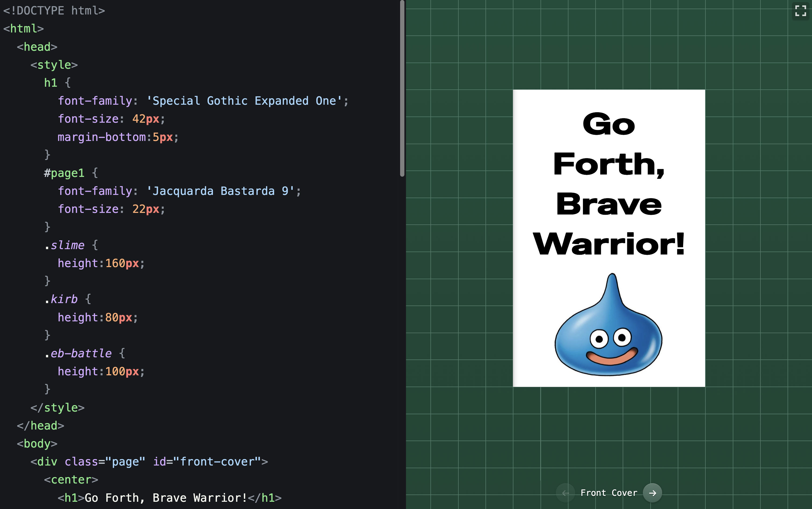Click the '#page1' selector
This screenshot has width=812, height=509.
coord(64,173)
